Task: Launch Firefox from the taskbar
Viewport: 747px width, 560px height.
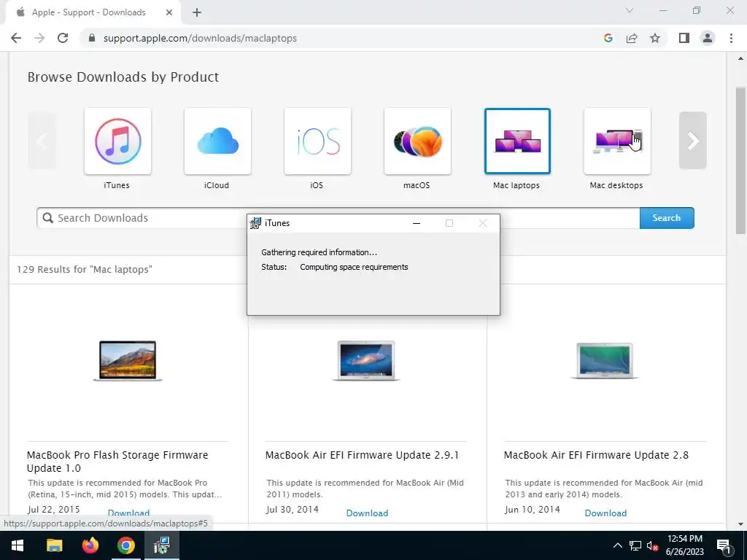Action: click(x=90, y=545)
